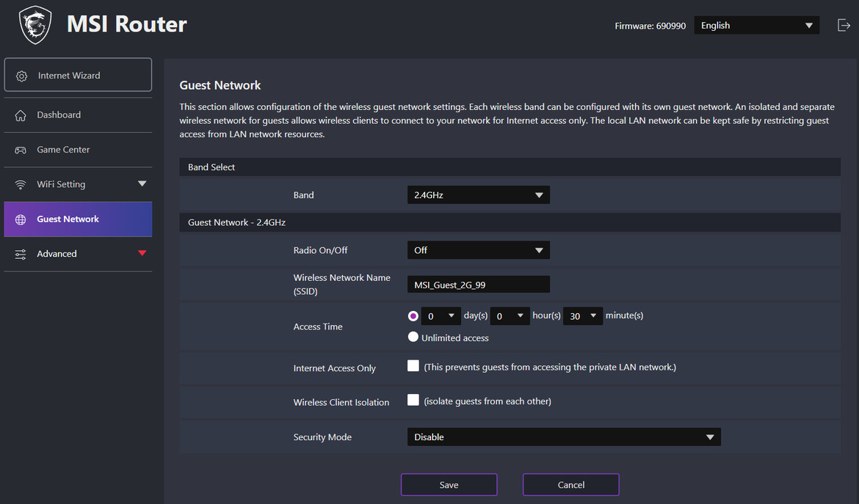Open the English language dropdown
The height and width of the screenshot is (504, 859).
(x=756, y=25)
